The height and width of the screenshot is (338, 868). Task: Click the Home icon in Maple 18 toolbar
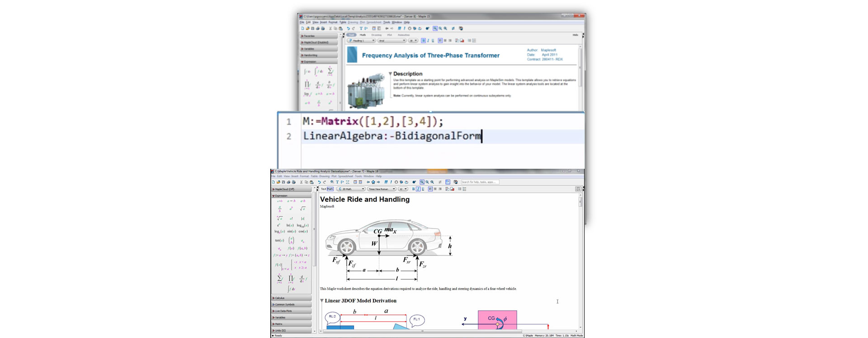pyautogui.click(x=373, y=182)
